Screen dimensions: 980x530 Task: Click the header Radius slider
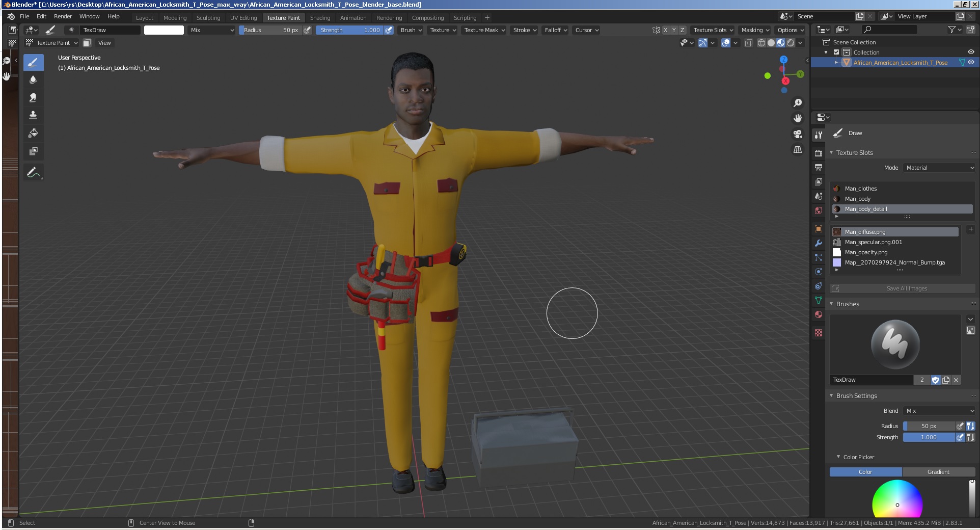[270, 30]
